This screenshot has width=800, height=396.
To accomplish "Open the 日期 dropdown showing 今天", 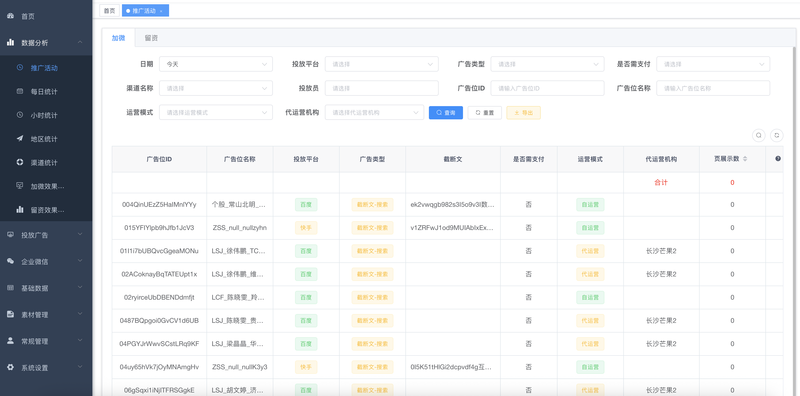I will 216,64.
